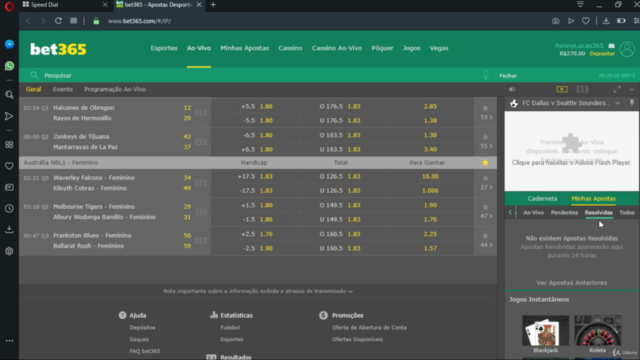Favorite Waverley Falcons match star

click(x=485, y=178)
